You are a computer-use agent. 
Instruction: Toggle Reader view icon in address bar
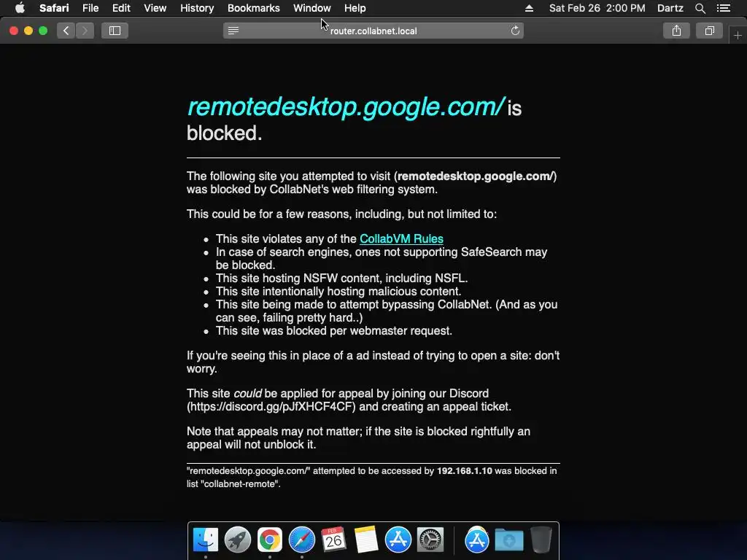click(233, 31)
